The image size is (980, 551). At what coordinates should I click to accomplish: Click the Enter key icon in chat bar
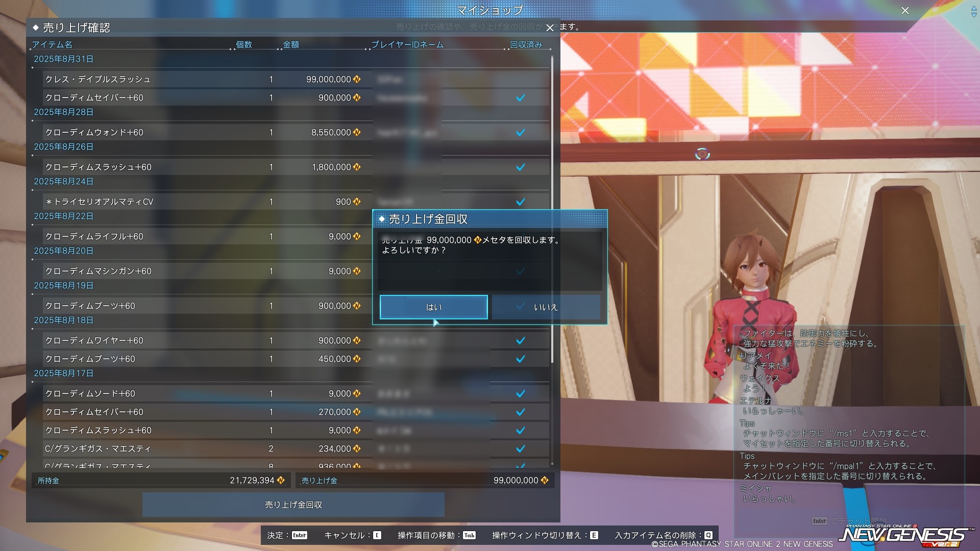pyautogui.click(x=819, y=521)
